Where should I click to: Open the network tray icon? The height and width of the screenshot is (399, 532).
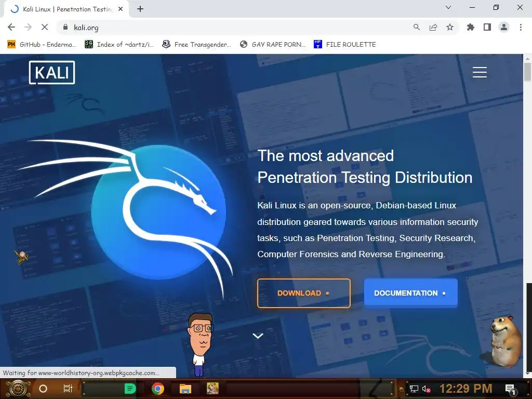414,389
